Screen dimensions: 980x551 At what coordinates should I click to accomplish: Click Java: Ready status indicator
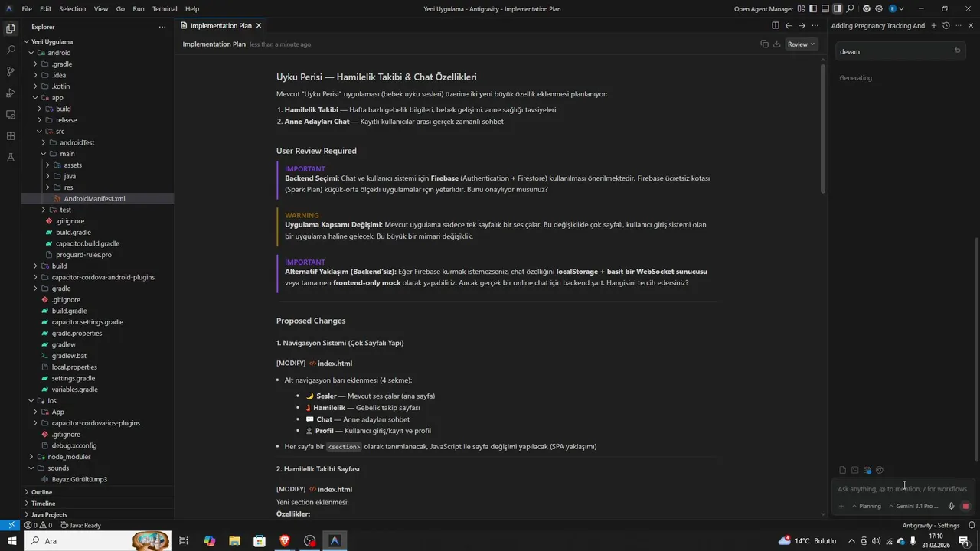click(x=80, y=525)
